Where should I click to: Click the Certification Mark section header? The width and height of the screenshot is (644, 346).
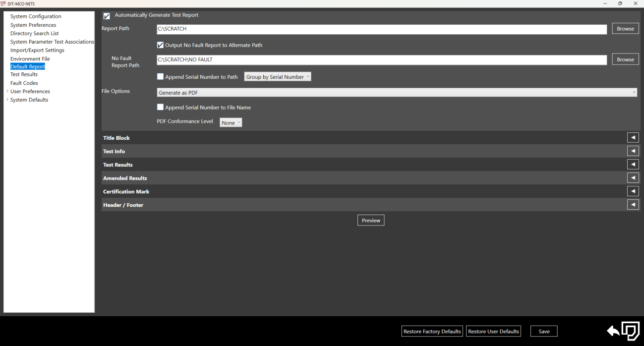coord(370,191)
